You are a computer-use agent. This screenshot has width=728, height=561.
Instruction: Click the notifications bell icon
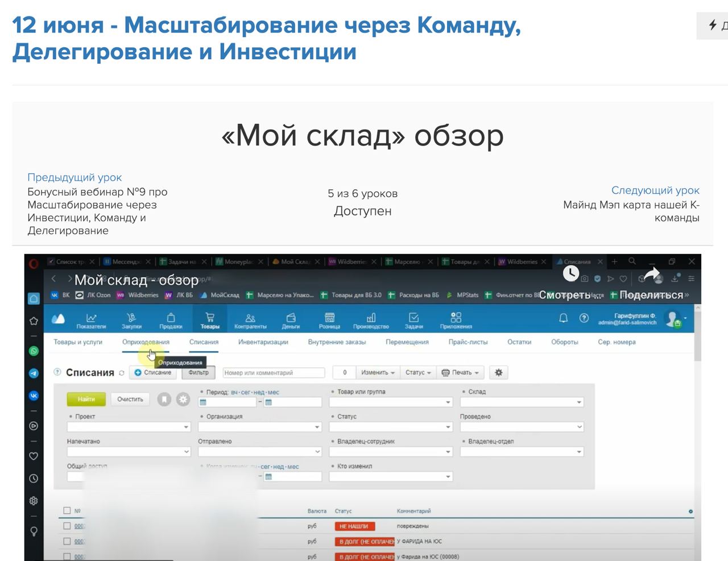tap(564, 318)
